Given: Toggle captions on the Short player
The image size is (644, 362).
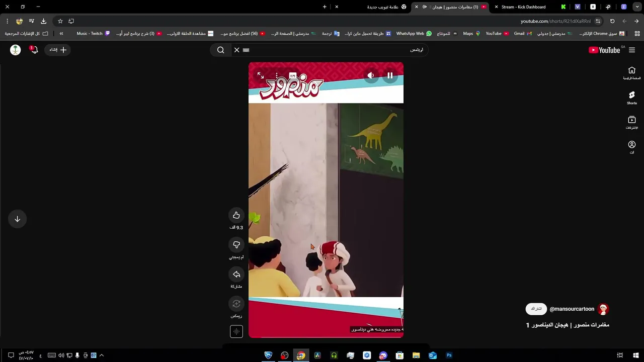Looking at the screenshot, I should pyautogui.click(x=293, y=75).
